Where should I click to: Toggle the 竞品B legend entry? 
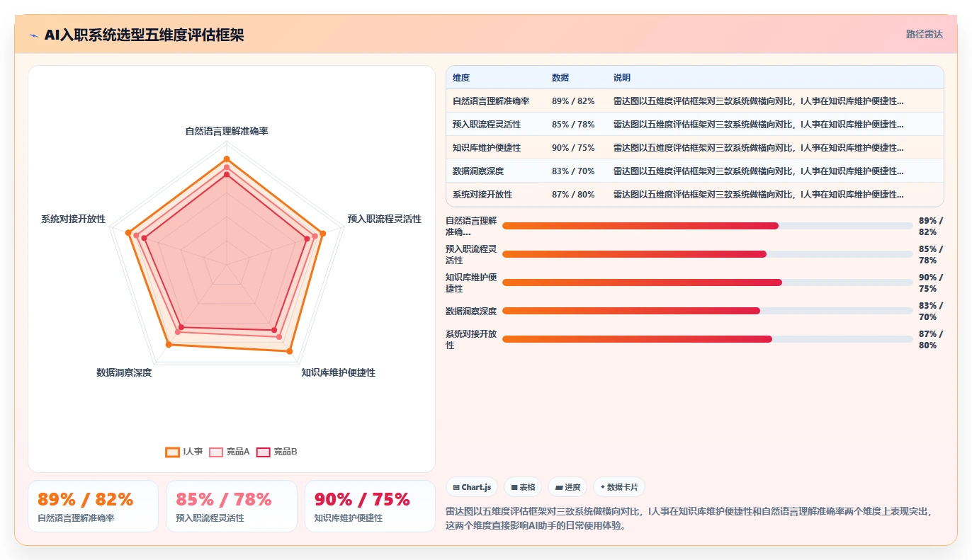coord(277,452)
